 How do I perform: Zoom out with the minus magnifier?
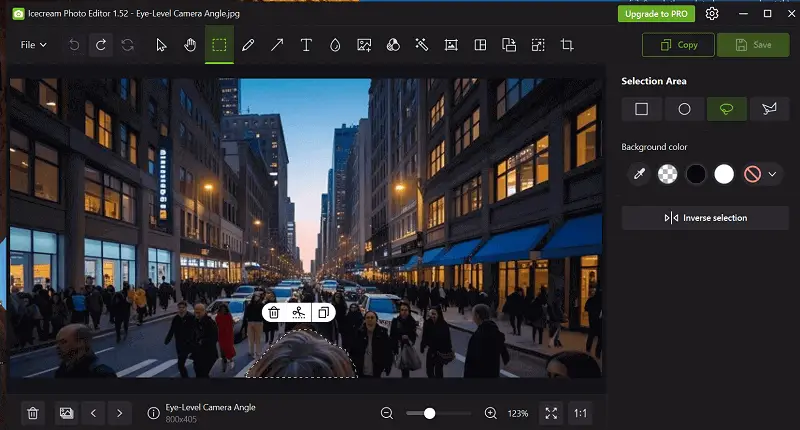click(x=387, y=413)
